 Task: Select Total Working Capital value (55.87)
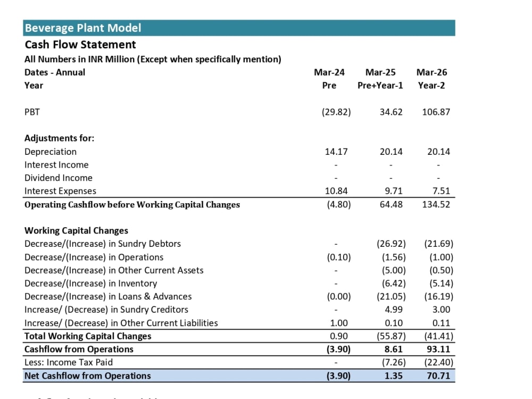coord(391,336)
